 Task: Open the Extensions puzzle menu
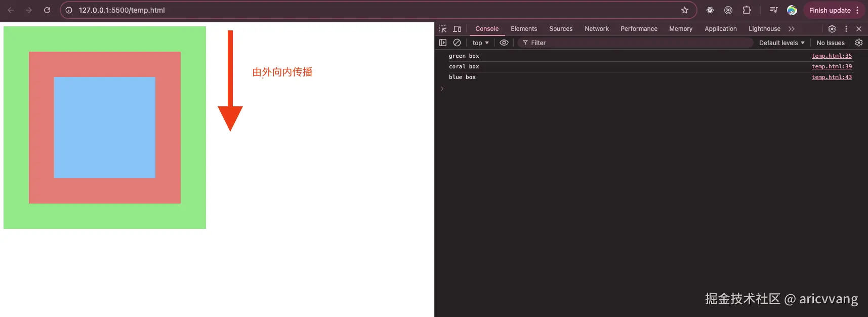pos(747,10)
